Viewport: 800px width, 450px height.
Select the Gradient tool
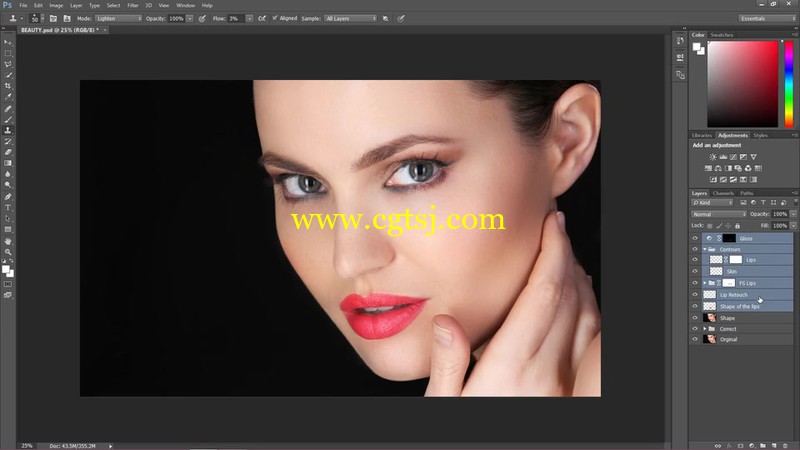(8, 163)
